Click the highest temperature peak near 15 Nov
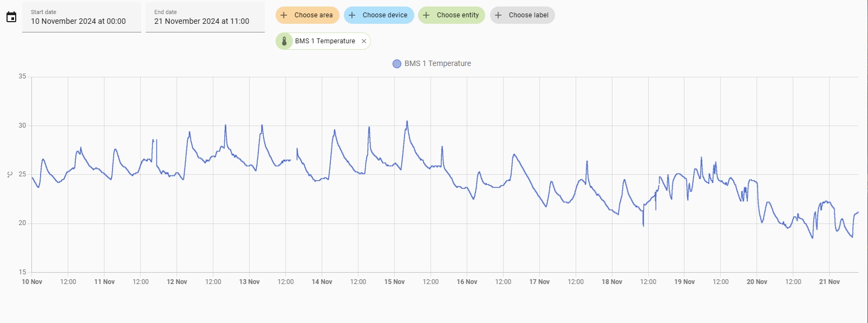 (407, 121)
